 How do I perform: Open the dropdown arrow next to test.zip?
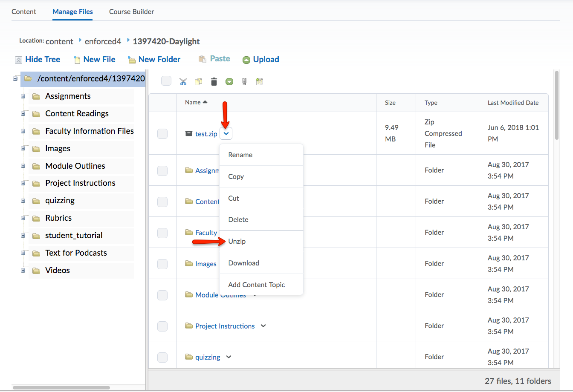(x=226, y=134)
